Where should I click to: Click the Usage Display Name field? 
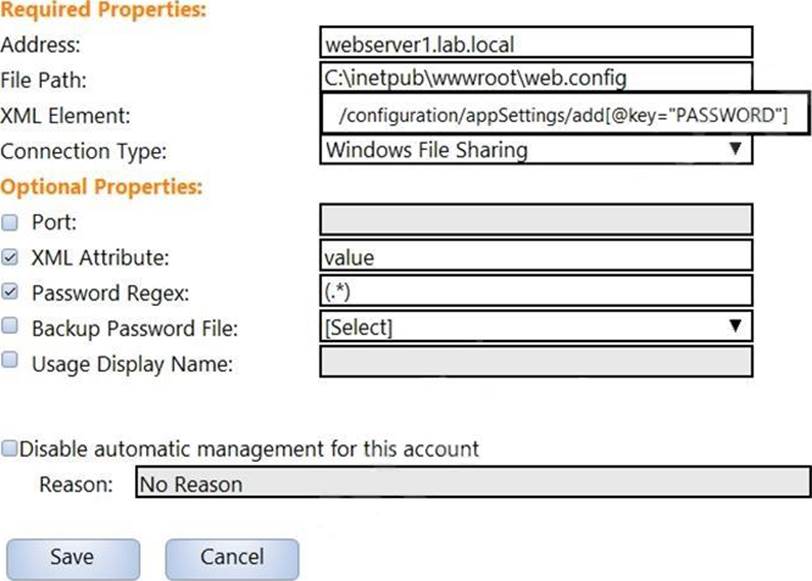[x=535, y=361]
